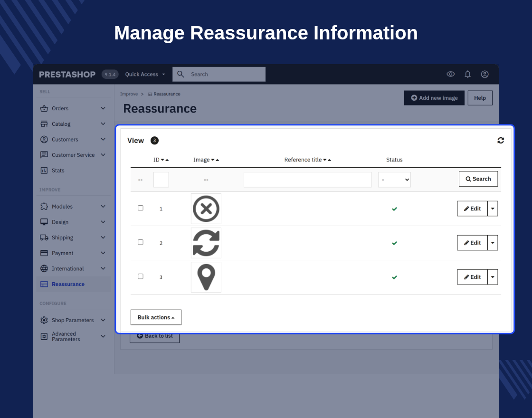
Task: Open the dropdown arrow beside row 1 Edit
Action: (493, 209)
